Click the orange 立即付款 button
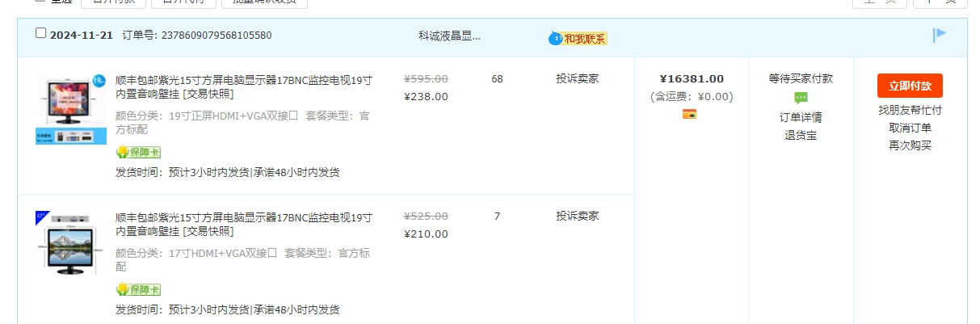The height and width of the screenshot is (324, 980). pos(910,86)
